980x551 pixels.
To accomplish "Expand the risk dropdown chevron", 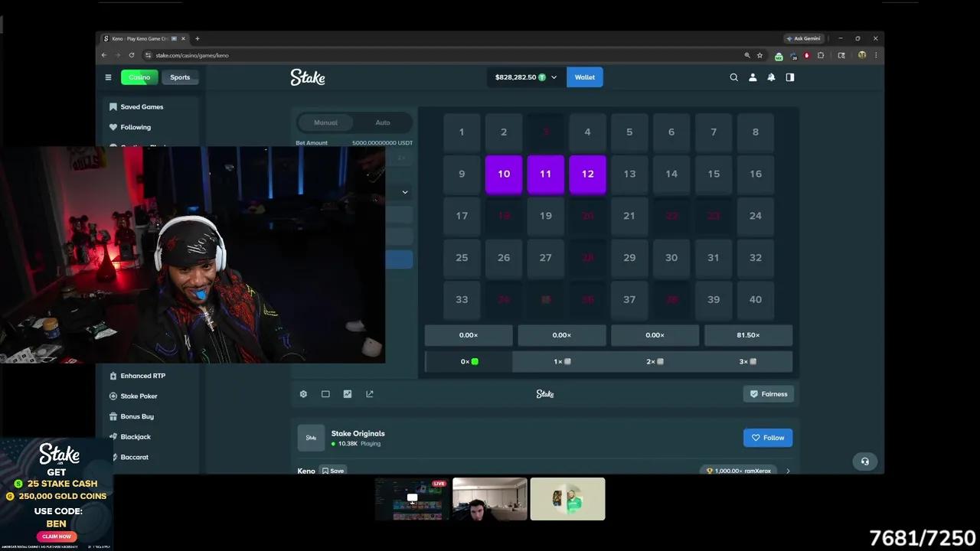I will pyautogui.click(x=405, y=192).
